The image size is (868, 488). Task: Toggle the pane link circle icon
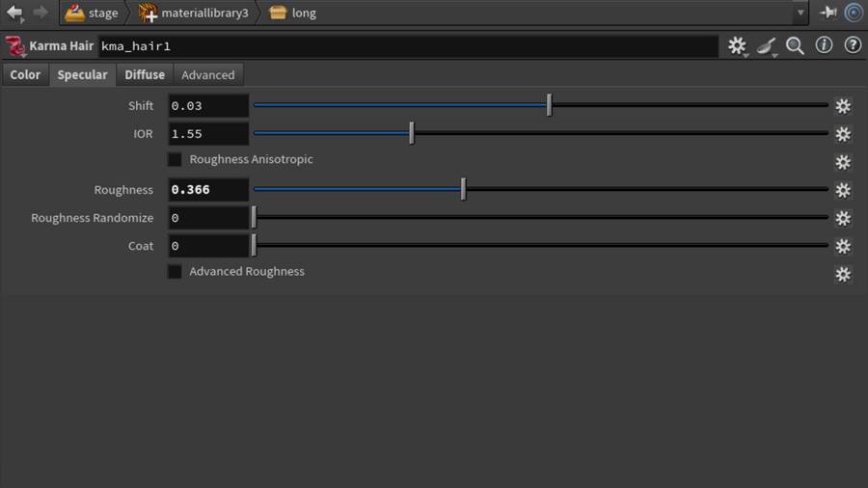coord(854,13)
